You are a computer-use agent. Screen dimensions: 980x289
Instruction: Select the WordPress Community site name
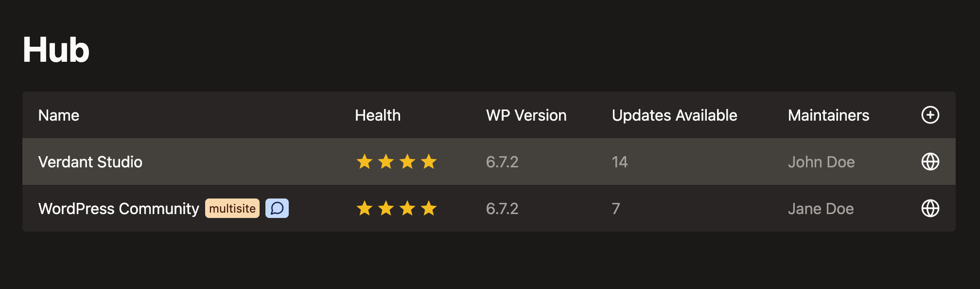click(x=119, y=209)
